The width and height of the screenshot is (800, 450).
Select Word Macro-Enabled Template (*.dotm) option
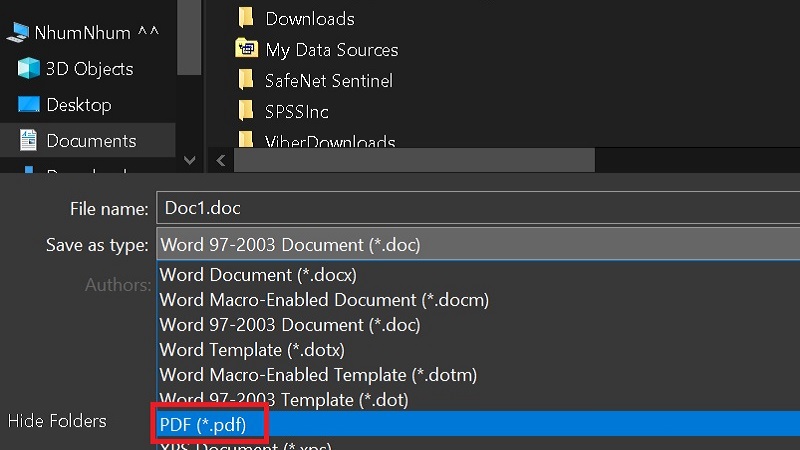[479, 375]
